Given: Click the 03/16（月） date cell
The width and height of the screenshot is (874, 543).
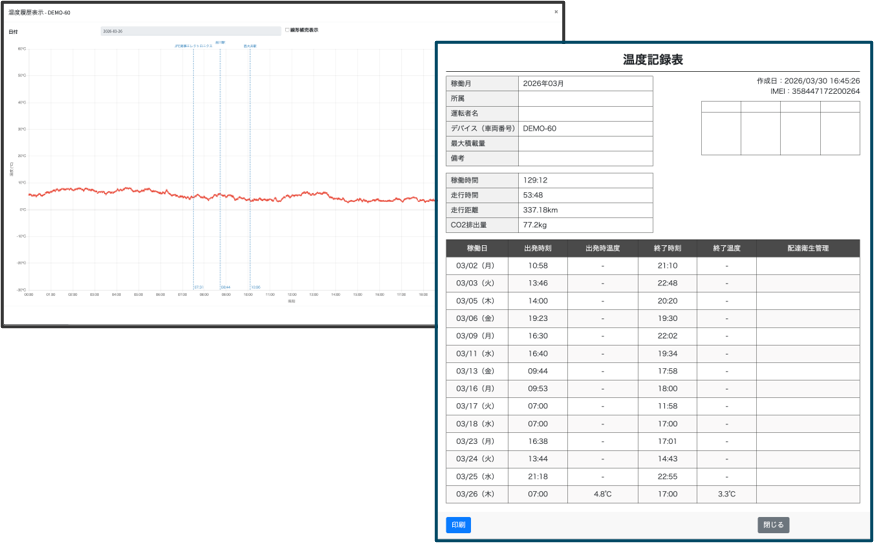Looking at the screenshot, I should coord(477,389).
